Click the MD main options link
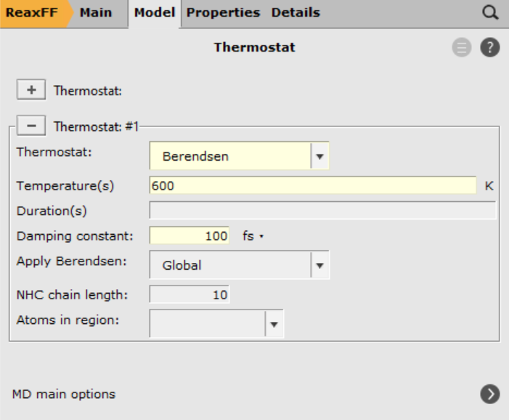 tap(64, 394)
